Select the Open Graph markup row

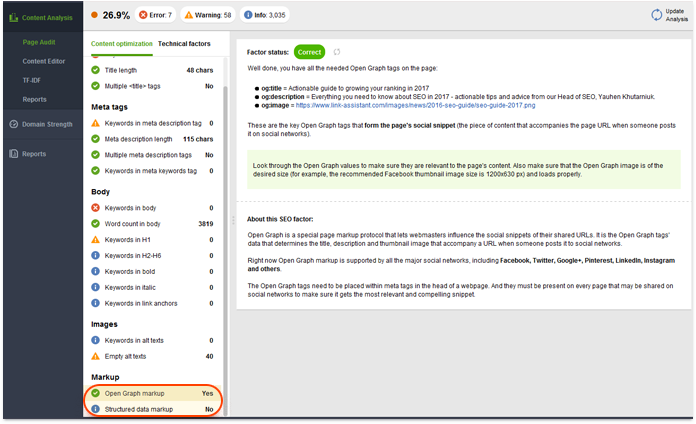(x=152, y=393)
